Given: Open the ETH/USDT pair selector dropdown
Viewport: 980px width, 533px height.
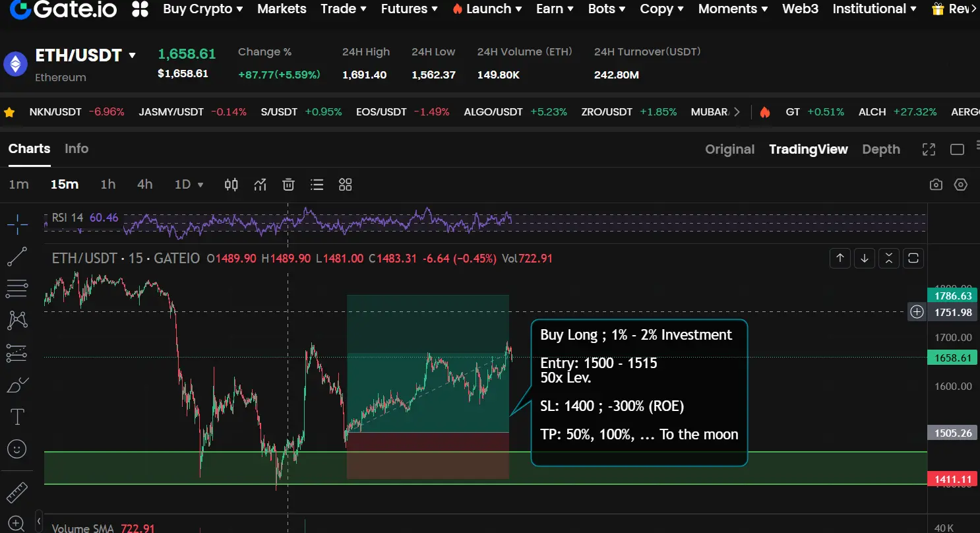Looking at the screenshot, I should [x=132, y=55].
